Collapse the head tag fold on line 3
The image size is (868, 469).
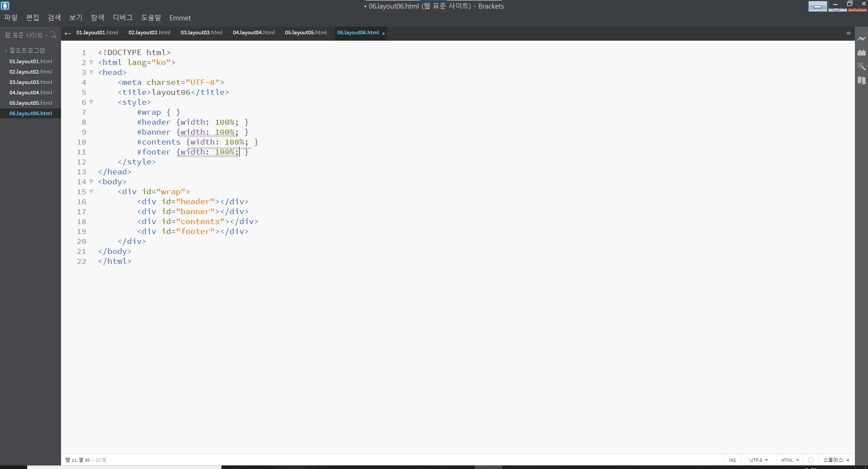91,72
